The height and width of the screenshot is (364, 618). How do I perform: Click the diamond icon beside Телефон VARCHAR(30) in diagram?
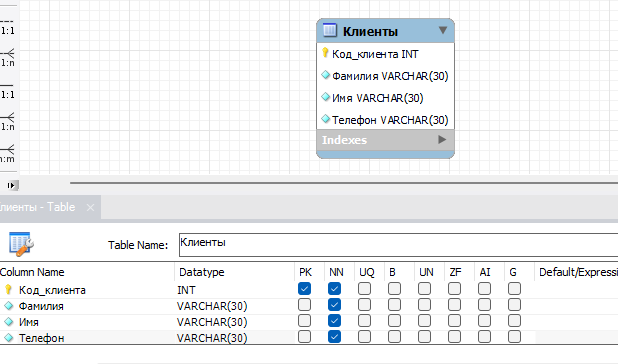[326, 118]
